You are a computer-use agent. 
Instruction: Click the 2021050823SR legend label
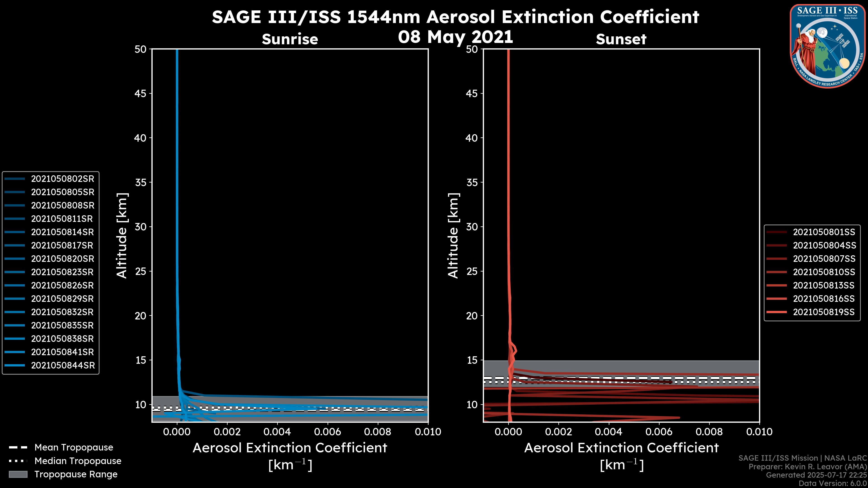coord(62,272)
